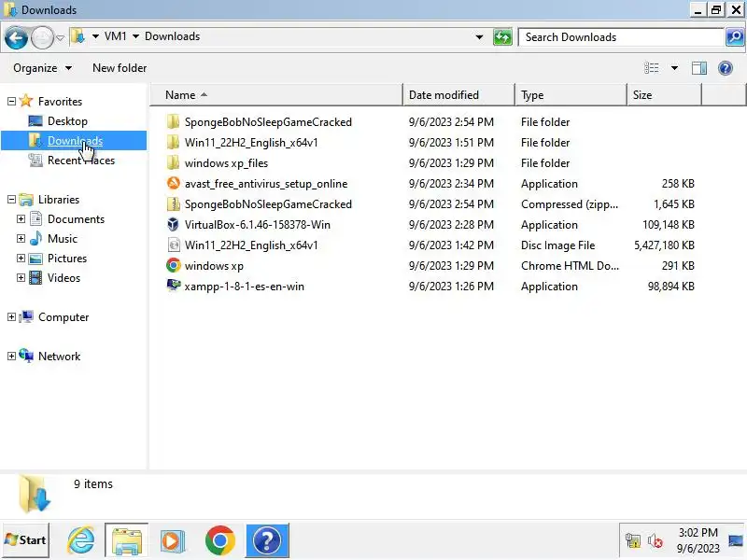Image resolution: width=747 pixels, height=560 pixels.
Task: Sort by the Size column header
Action: tap(664, 95)
